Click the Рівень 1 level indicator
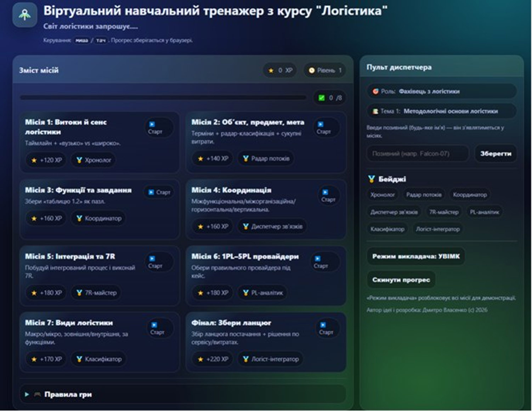Viewport: 532px width, 411px height. pos(325,70)
